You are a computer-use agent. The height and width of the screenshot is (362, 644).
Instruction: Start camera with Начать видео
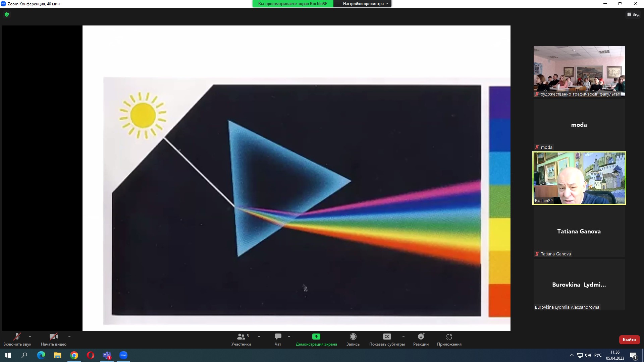tap(53, 337)
